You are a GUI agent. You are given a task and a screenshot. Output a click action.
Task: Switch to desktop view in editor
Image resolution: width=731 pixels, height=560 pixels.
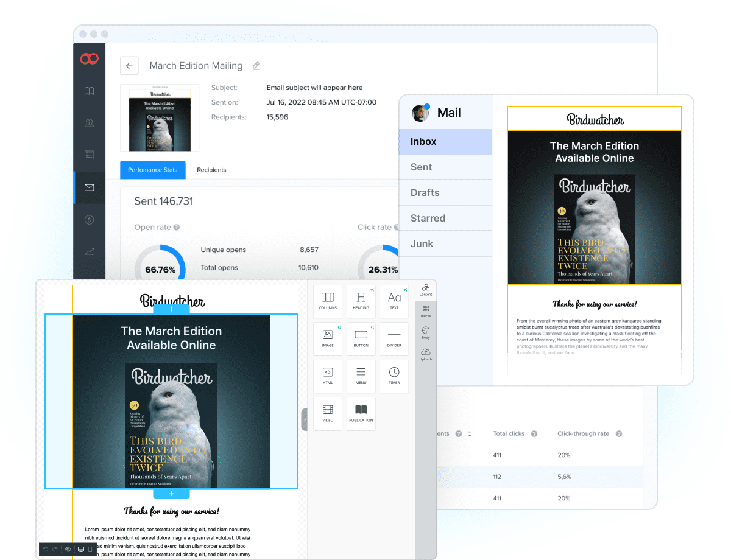point(80,549)
